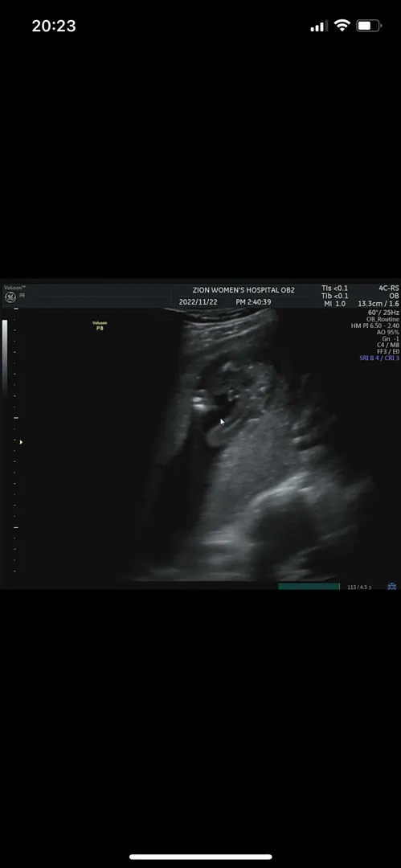The width and height of the screenshot is (401, 868).
Task: Tap the battery indicator icon
Action: pos(369,26)
